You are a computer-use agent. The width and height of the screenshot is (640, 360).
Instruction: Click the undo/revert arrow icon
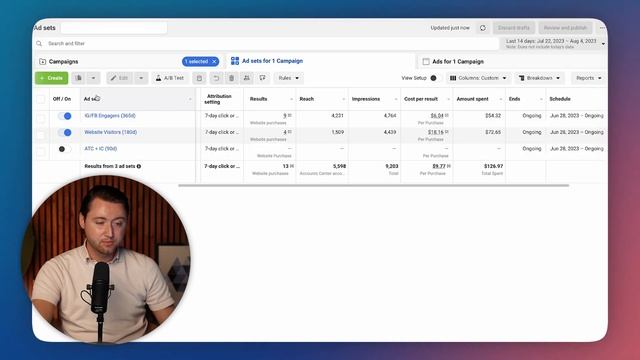tap(216, 78)
